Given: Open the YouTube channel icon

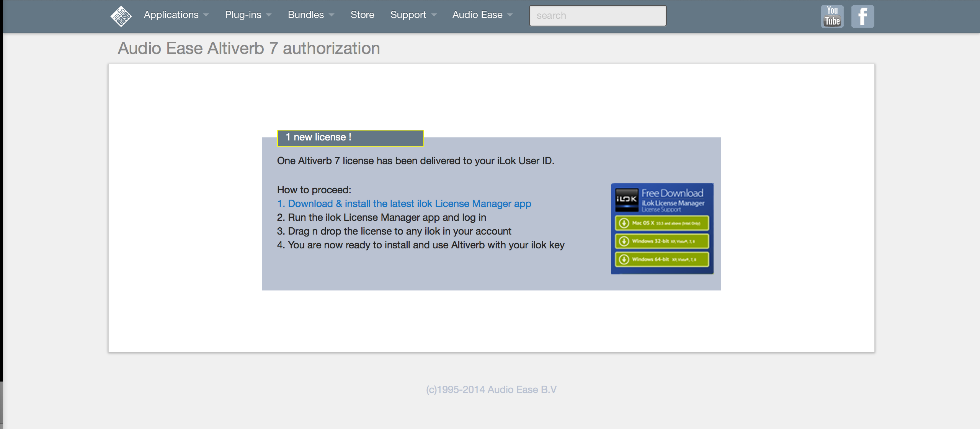Looking at the screenshot, I should coord(832,16).
